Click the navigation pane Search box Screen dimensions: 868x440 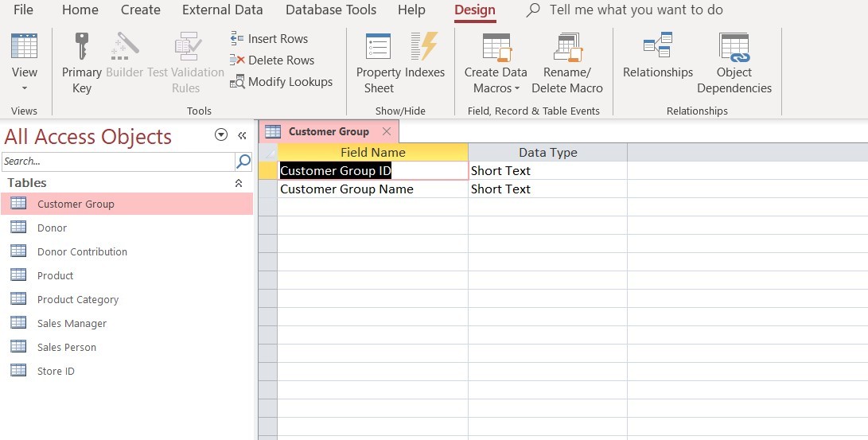click(118, 162)
